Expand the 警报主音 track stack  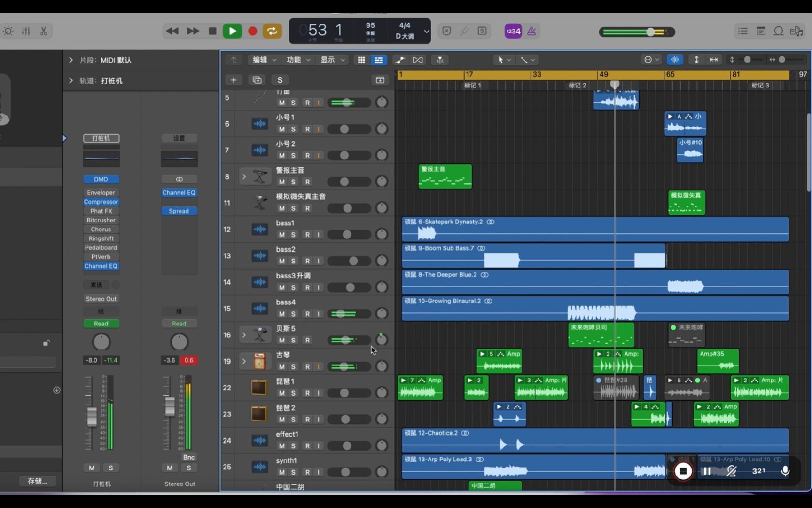244,177
